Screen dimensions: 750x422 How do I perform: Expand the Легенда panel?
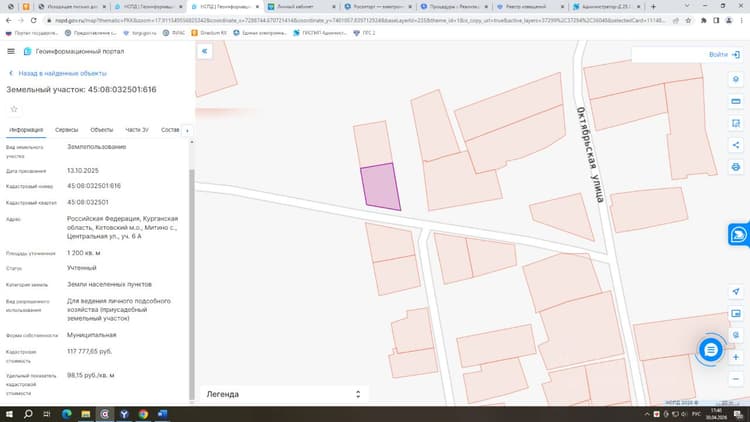click(x=284, y=394)
